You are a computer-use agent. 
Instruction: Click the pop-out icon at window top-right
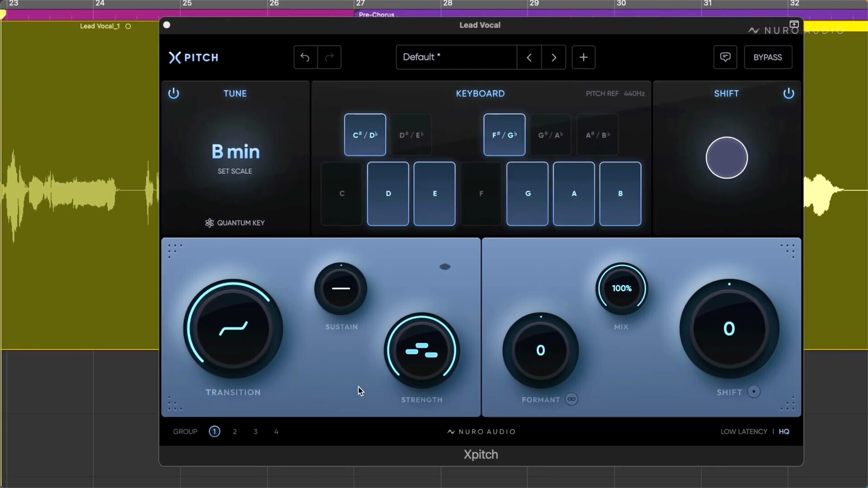(x=794, y=24)
